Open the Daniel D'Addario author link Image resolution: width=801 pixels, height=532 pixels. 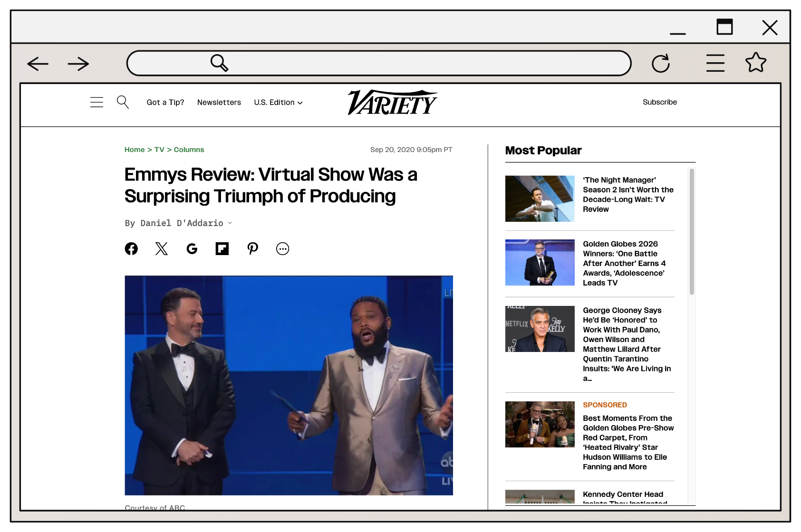click(x=182, y=223)
